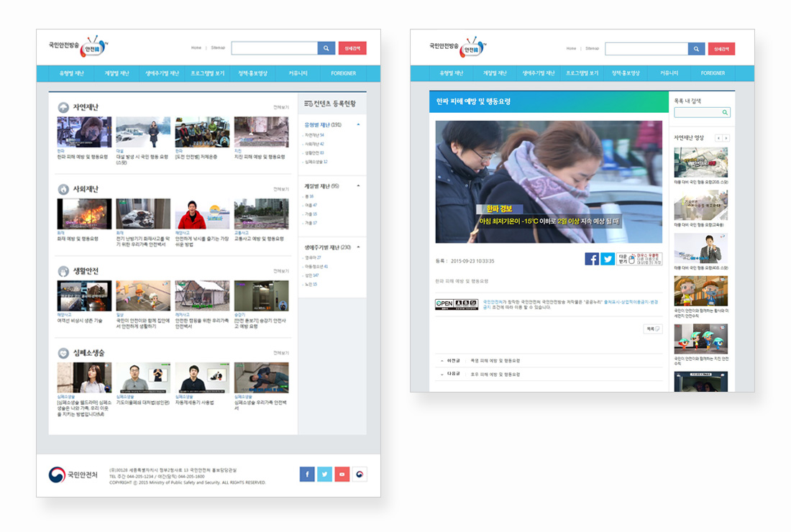Screen dimensions: 791x532
Task: Click the previous arrow beside 자연재난 영상
Action: (x=718, y=137)
